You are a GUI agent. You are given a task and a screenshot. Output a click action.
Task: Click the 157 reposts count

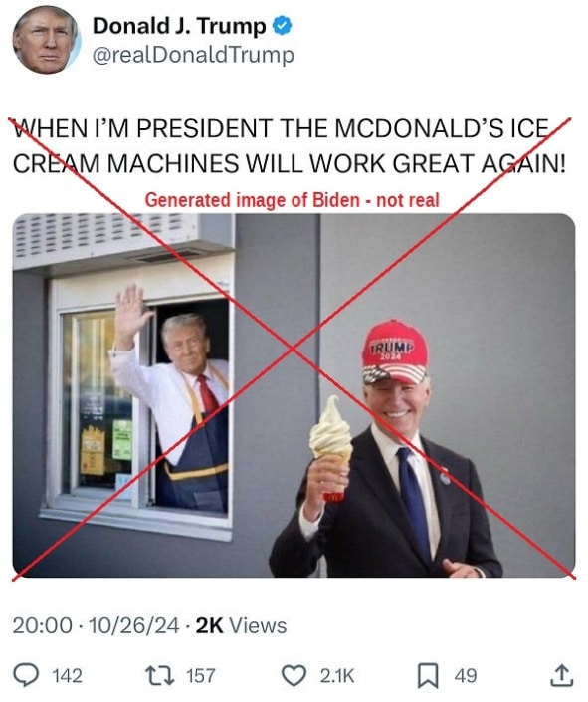[200, 676]
